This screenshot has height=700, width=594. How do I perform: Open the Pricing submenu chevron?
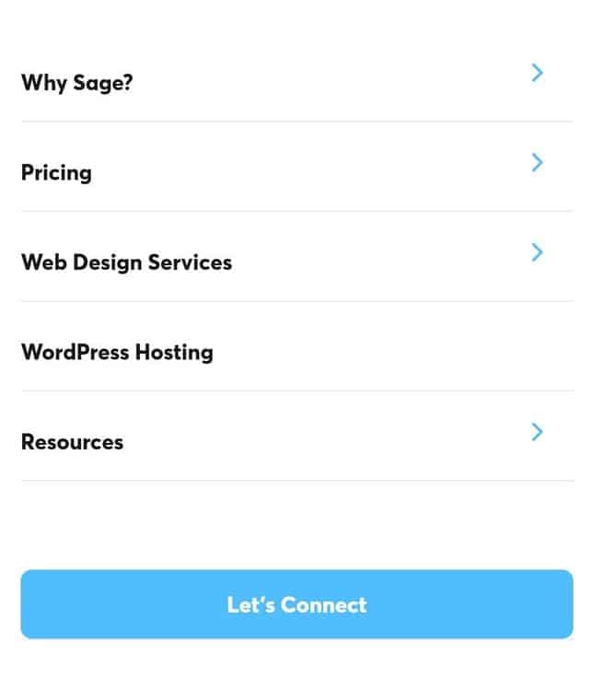click(x=537, y=162)
